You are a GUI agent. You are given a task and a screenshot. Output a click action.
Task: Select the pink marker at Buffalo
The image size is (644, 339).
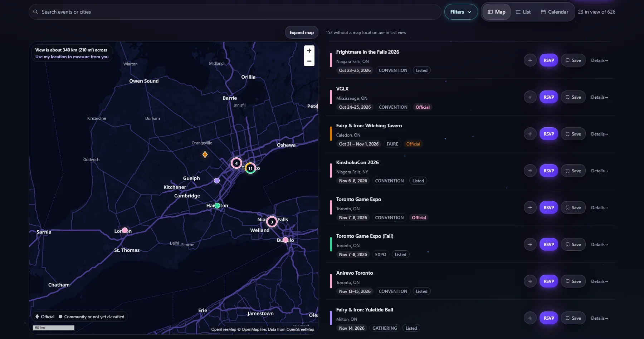(x=286, y=240)
